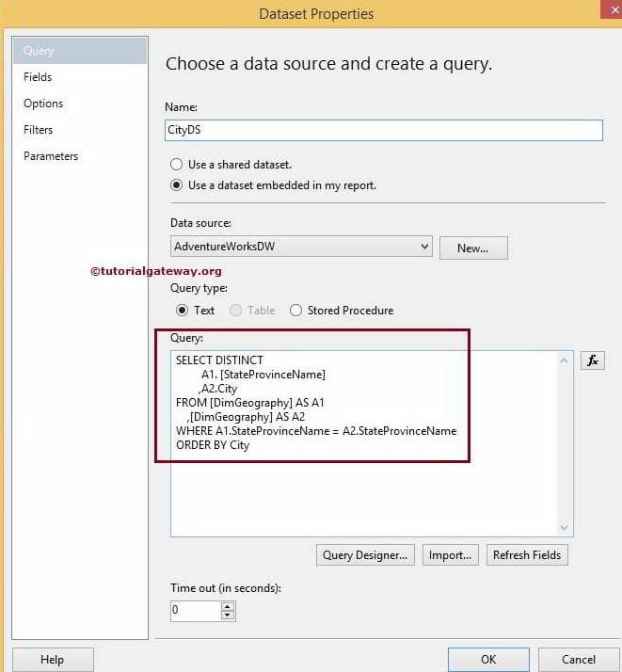622x672 pixels.
Task: Click the Import... button
Action: coord(450,555)
